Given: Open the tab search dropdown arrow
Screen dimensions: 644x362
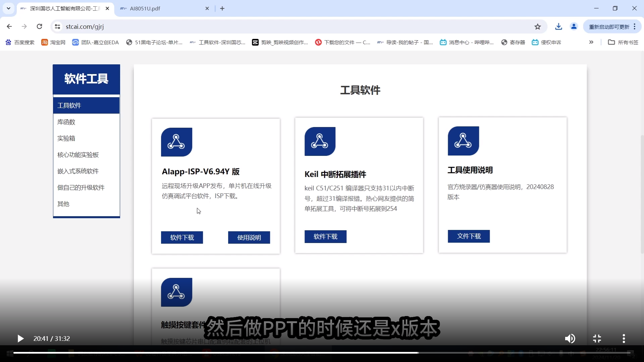Looking at the screenshot, I should click(x=9, y=8).
